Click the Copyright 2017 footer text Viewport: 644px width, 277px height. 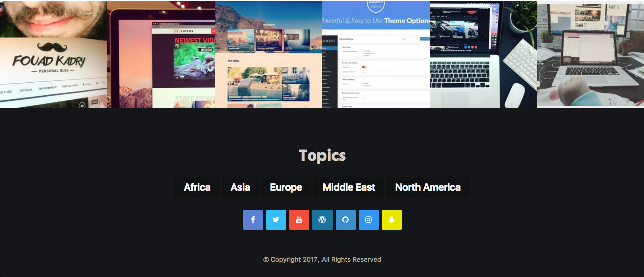click(322, 260)
